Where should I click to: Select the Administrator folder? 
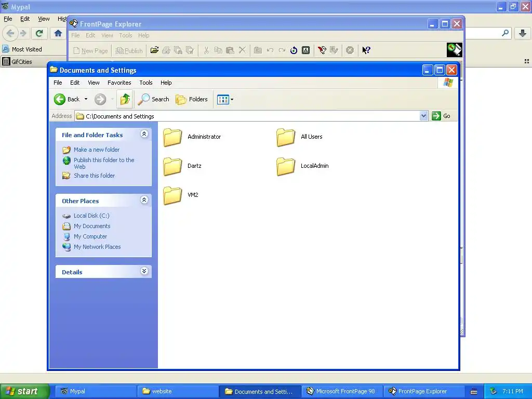point(192,137)
